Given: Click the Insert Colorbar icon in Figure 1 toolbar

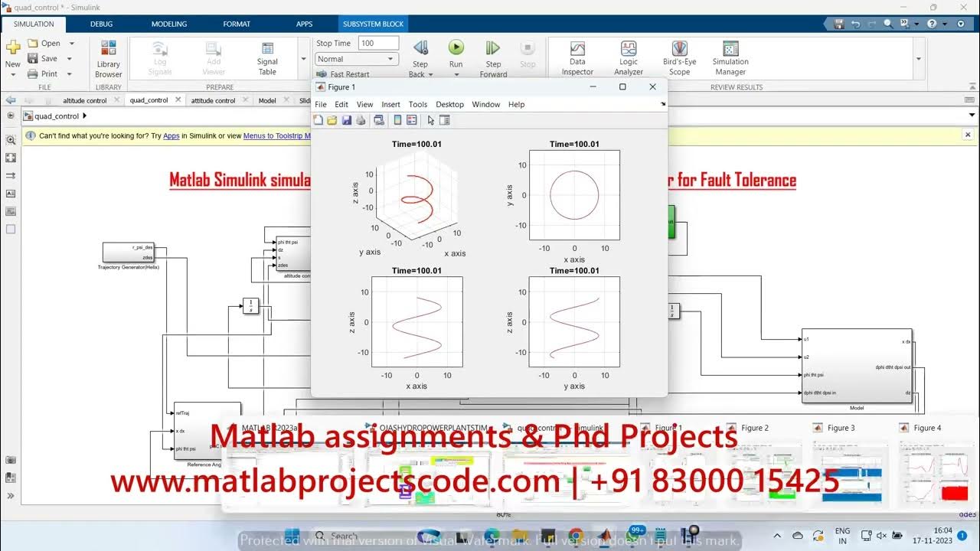Looking at the screenshot, I should (397, 120).
